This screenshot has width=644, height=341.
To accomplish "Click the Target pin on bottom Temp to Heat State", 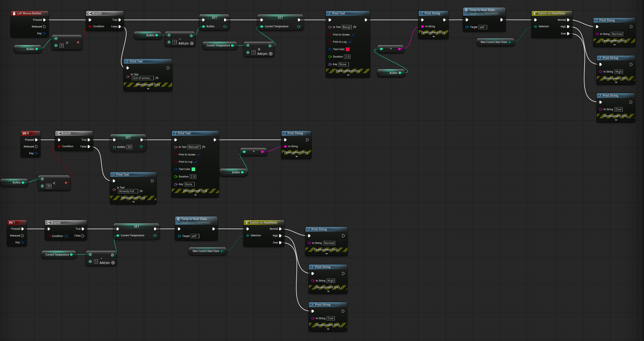I will (179, 236).
